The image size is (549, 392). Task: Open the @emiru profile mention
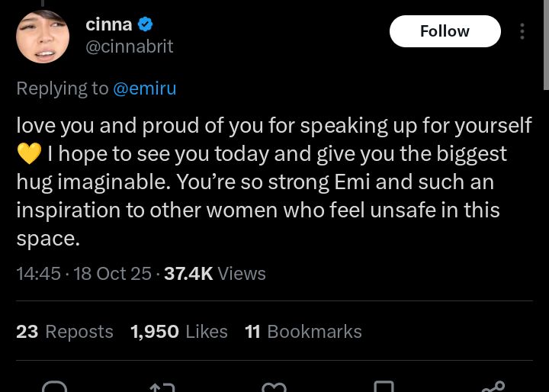coord(144,88)
